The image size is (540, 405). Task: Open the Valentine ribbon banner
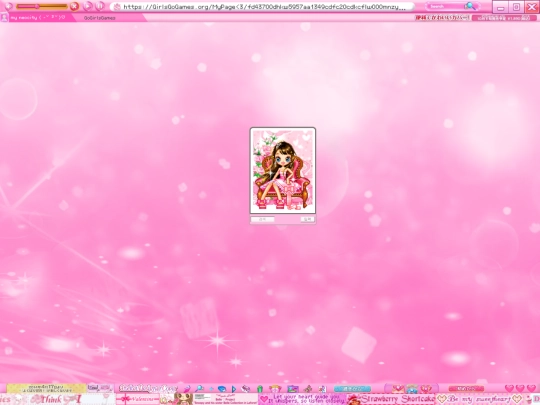(138, 399)
